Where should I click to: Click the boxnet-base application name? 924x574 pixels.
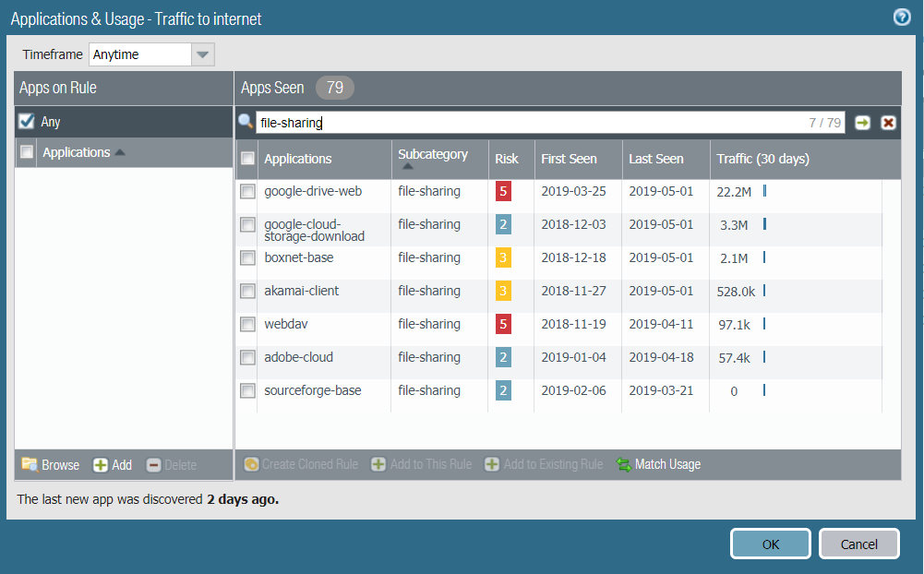299,257
